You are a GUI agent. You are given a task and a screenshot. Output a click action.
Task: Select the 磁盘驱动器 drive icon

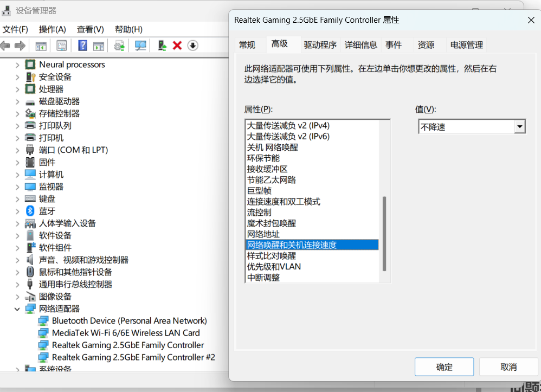click(30, 102)
